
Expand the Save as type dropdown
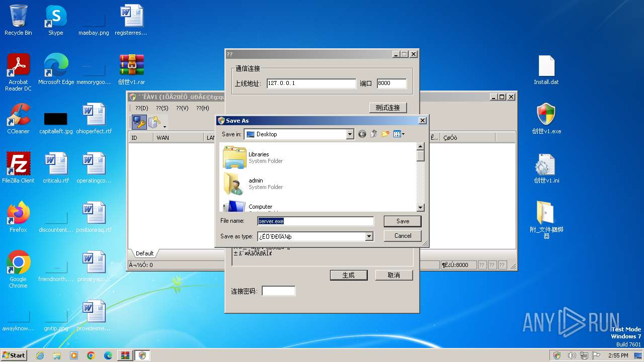(369, 236)
